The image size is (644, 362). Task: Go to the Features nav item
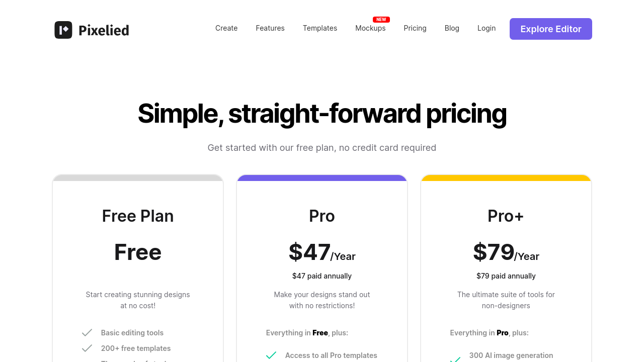tap(270, 28)
